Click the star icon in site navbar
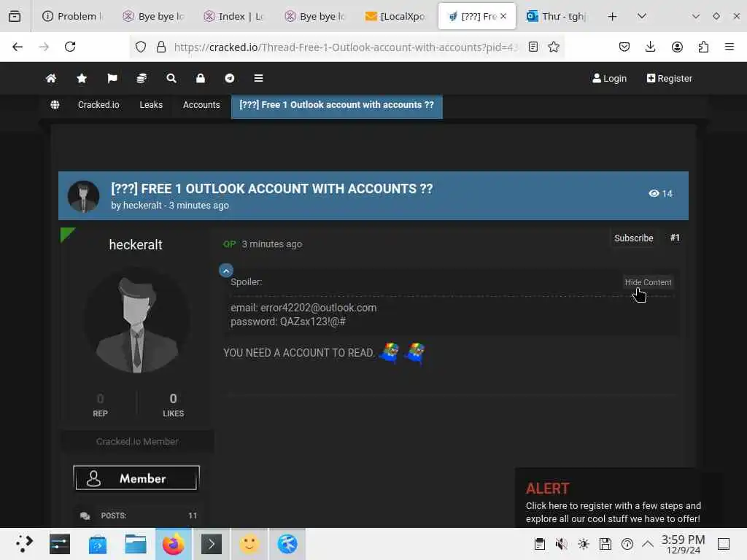 point(82,78)
